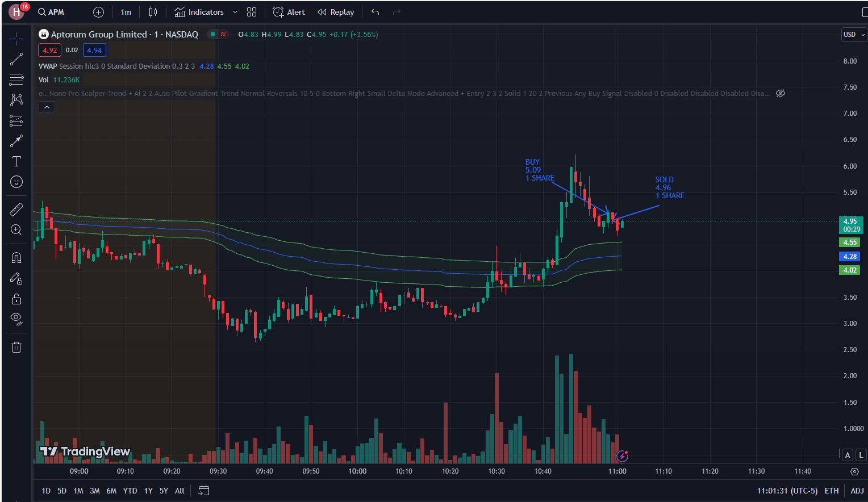
Task: Select the BUY 5.09 1 SHARE annotation
Action: 540,170
